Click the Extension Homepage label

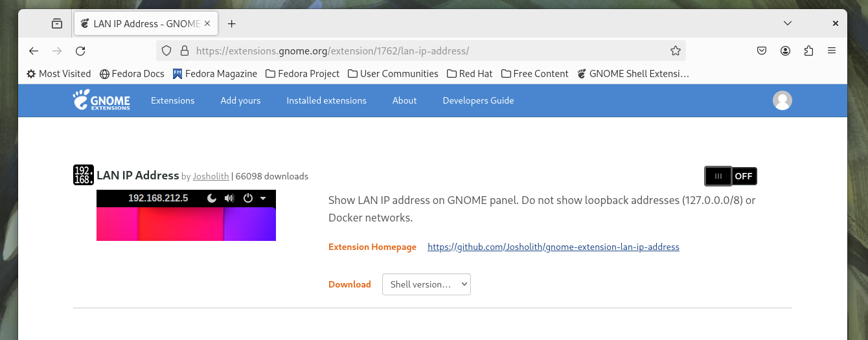[x=372, y=247]
